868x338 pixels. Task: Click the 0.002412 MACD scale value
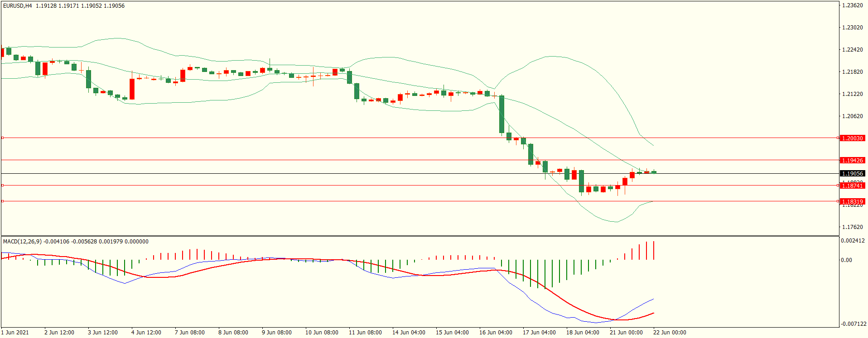[x=853, y=241]
